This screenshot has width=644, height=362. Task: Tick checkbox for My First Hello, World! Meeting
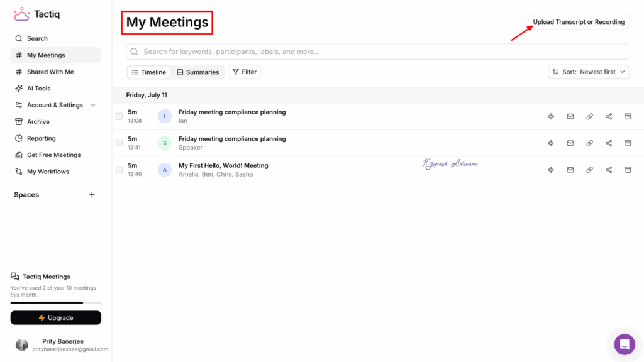tap(119, 170)
